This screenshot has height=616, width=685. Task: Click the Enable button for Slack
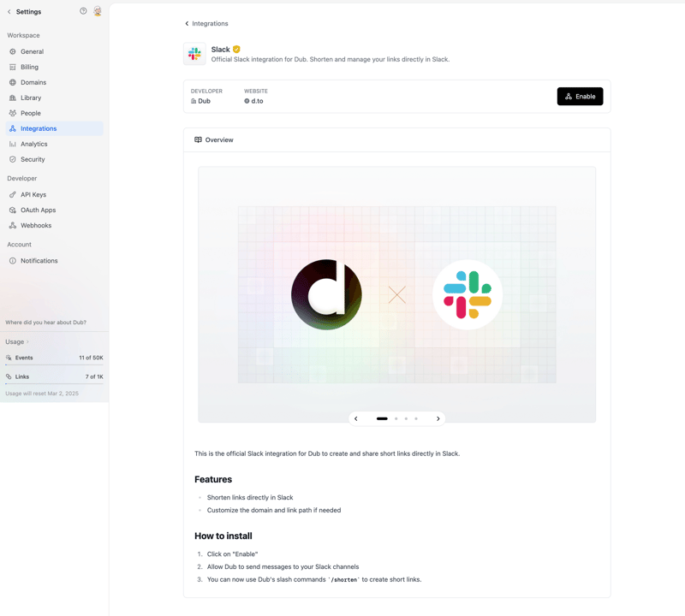click(x=580, y=96)
